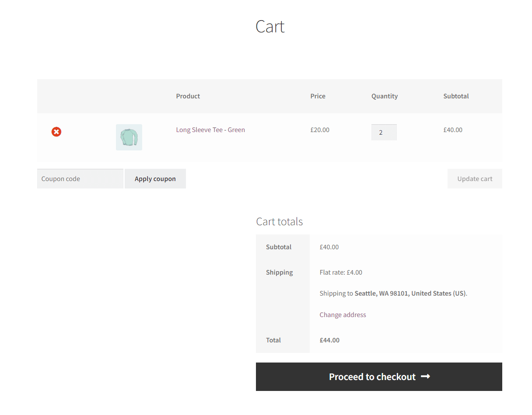The height and width of the screenshot is (415, 532).
Task: Open the green long sleeve tee thumbnail
Action: pos(129,137)
